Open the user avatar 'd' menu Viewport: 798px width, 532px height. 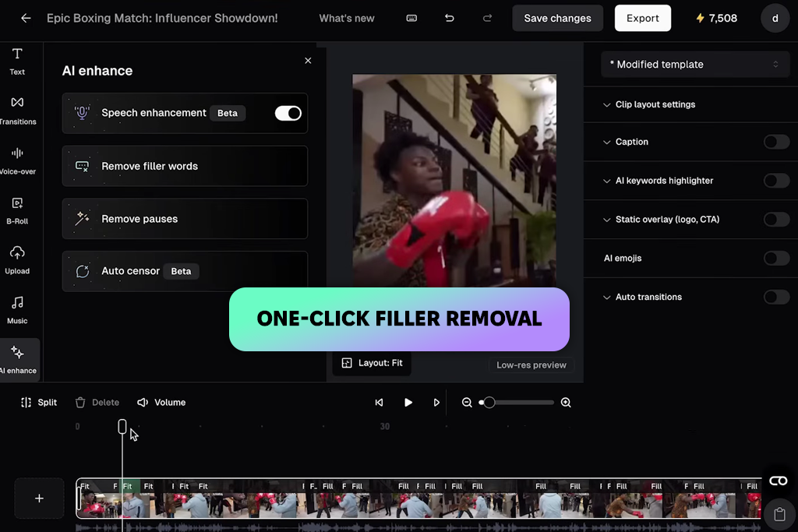coord(775,19)
